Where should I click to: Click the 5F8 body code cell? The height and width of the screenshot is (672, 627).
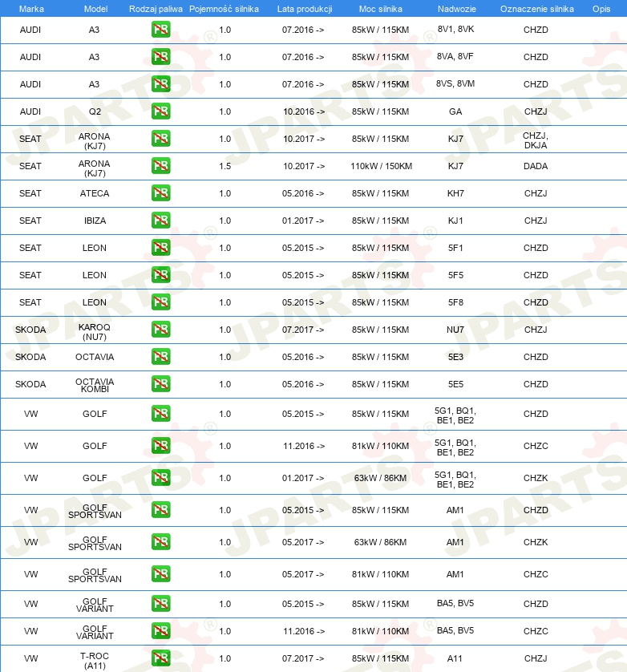point(455,302)
